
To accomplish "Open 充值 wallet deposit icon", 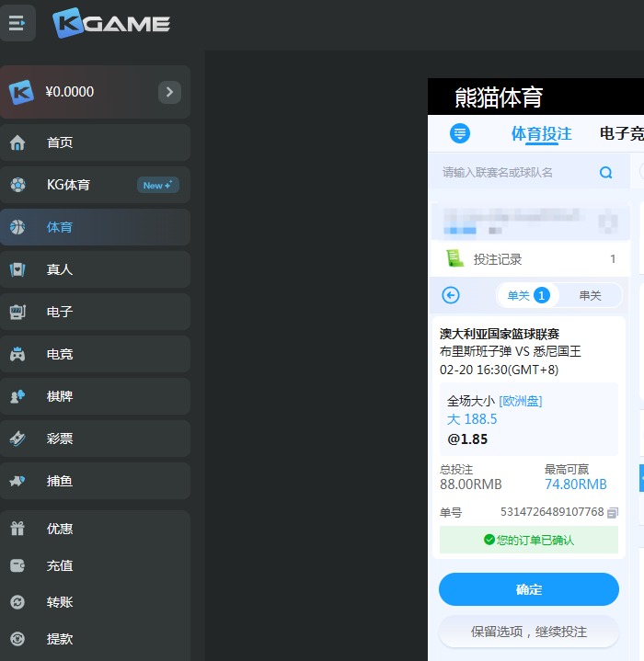I will 17,565.
